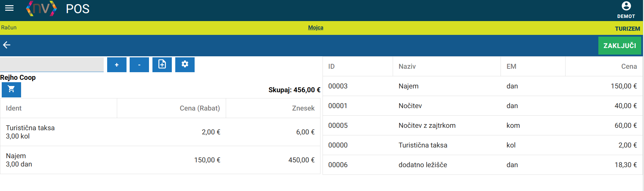Select the Turistična taksa invoice line

click(x=160, y=132)
